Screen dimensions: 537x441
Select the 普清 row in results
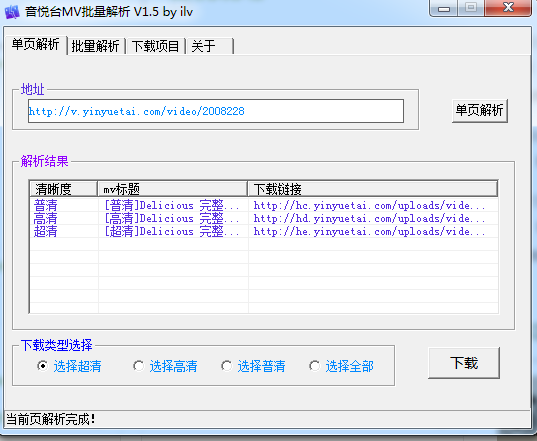tap(264, 205)
